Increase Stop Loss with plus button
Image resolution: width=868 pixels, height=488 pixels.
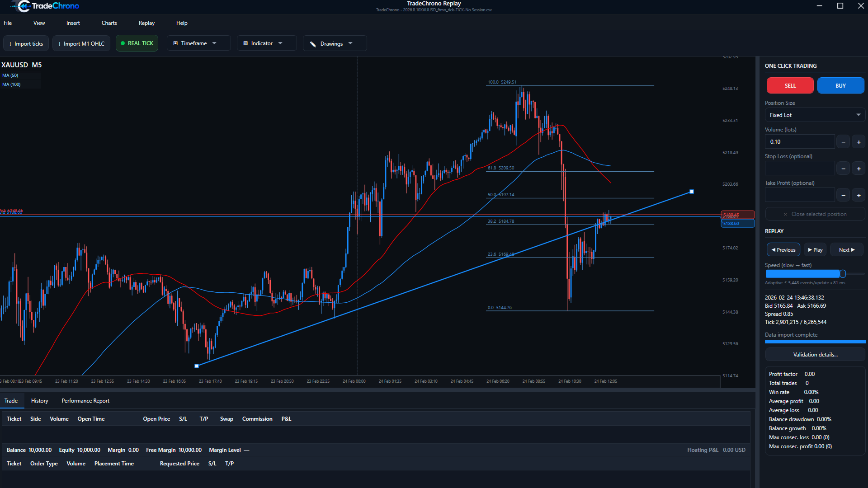[x=859, y=169]
